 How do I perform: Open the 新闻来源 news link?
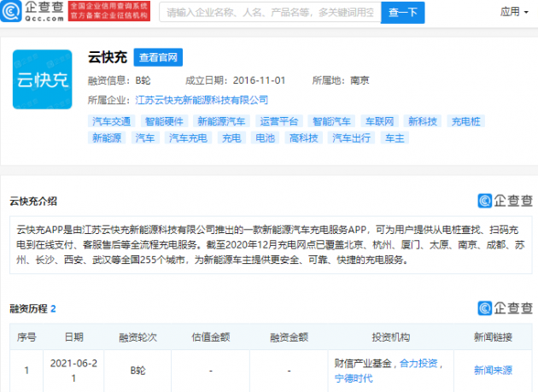coord(493,370)
